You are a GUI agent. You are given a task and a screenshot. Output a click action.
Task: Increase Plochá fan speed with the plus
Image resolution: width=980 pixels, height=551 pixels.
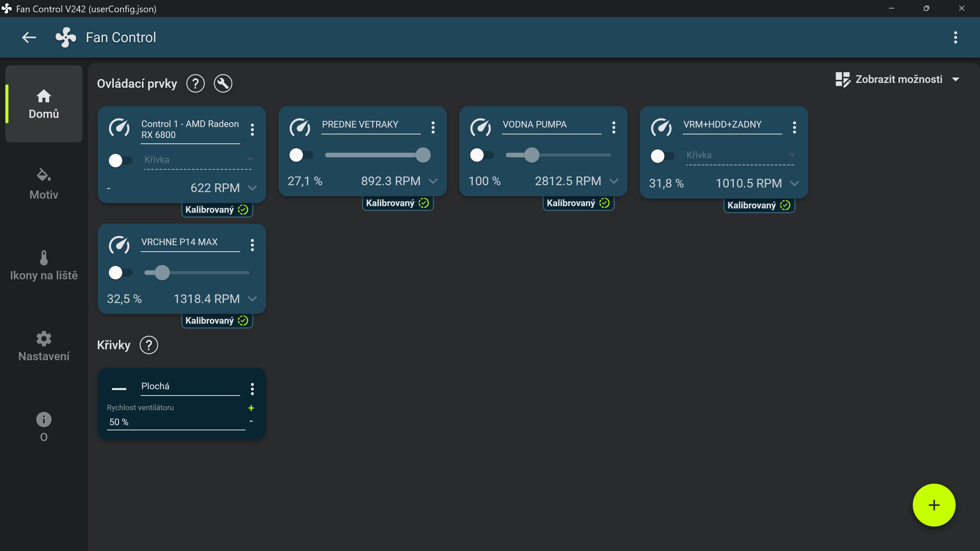[251, 408]
